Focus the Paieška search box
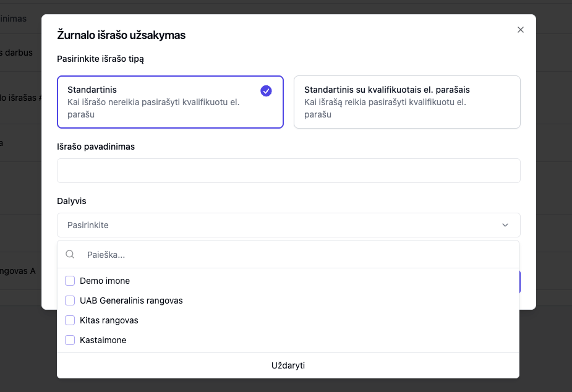This screenshot has height=392, width=572. (297, 254)
